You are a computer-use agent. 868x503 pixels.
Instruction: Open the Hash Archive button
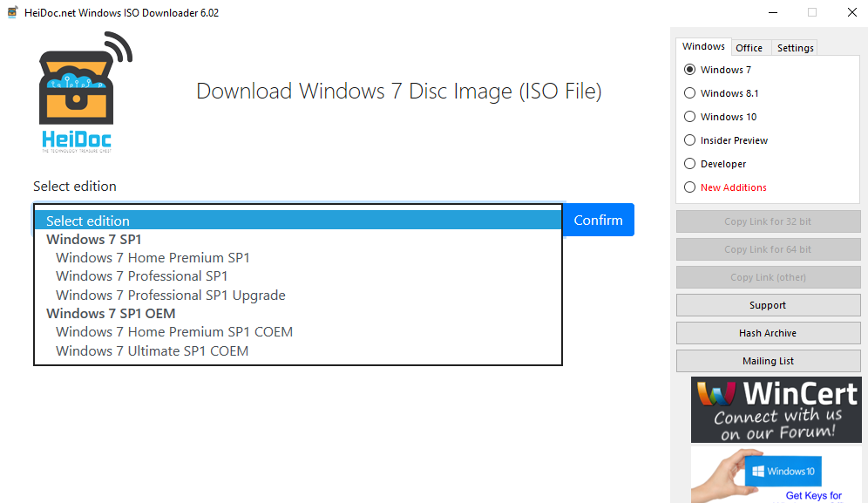pyautogui.click(x=768, y=333)
